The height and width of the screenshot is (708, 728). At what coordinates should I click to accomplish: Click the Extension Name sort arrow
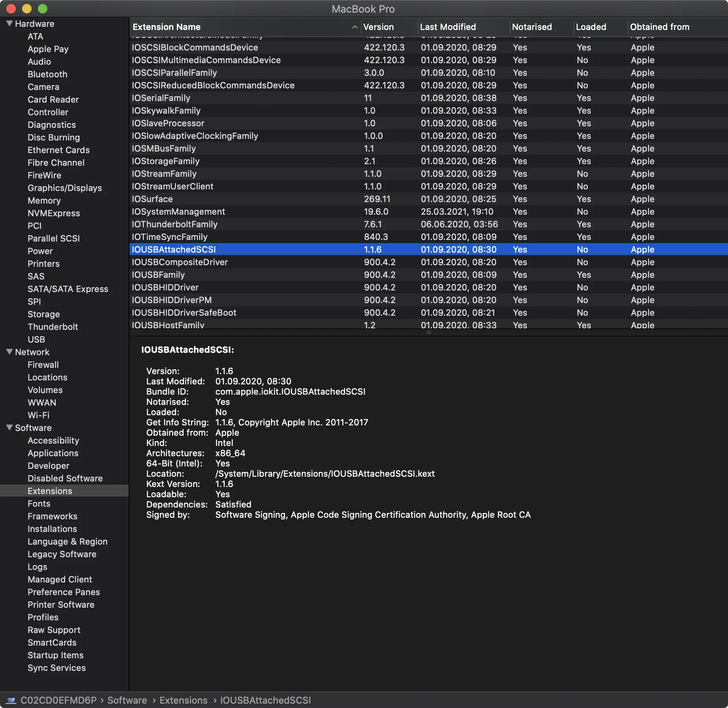pos(354,27)
